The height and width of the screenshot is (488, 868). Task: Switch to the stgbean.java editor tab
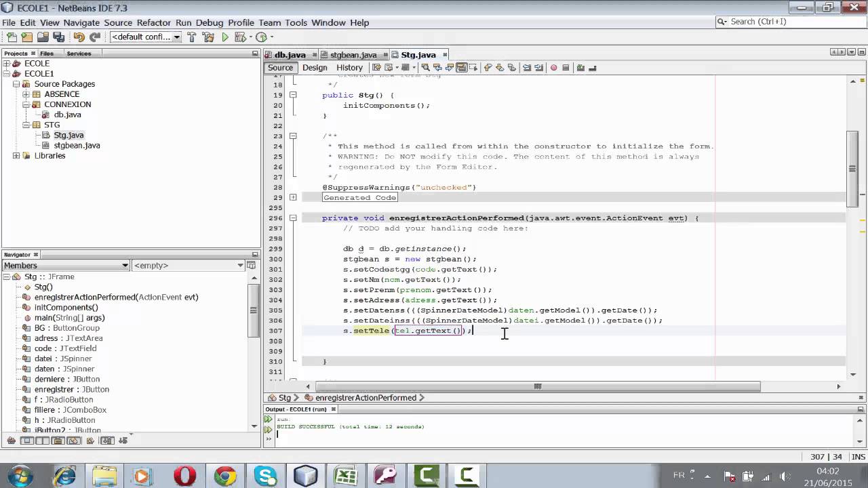pyautogui.click(x=353, y=55)
